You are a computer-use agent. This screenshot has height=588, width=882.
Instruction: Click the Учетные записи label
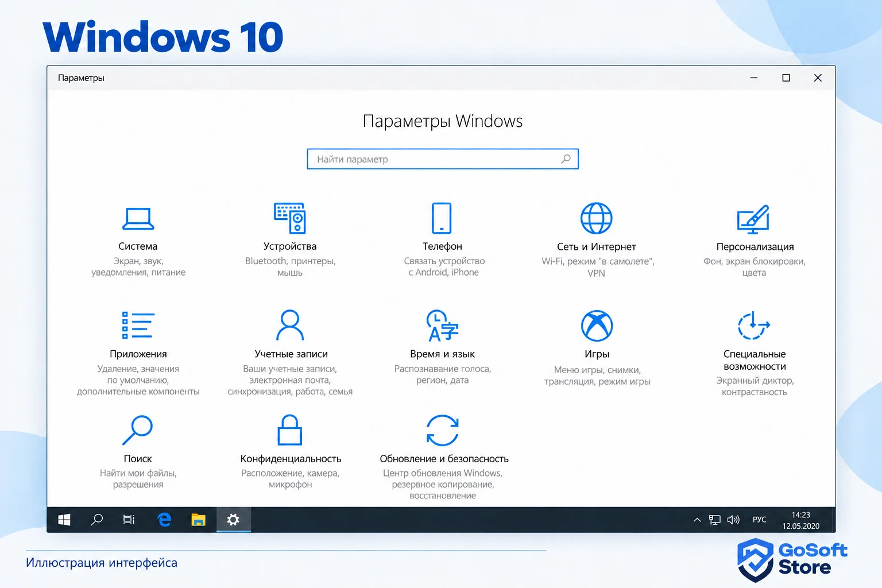point(291,354)
